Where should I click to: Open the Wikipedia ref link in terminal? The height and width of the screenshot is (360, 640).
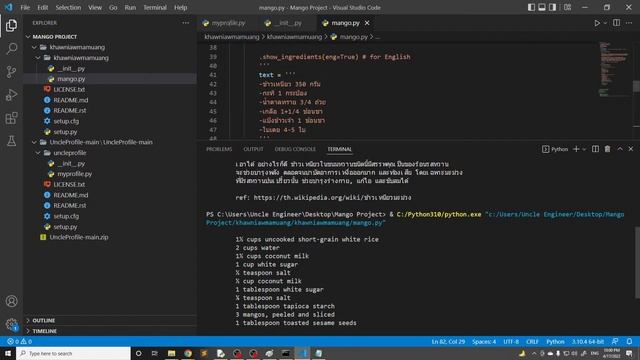coord(332,198)
